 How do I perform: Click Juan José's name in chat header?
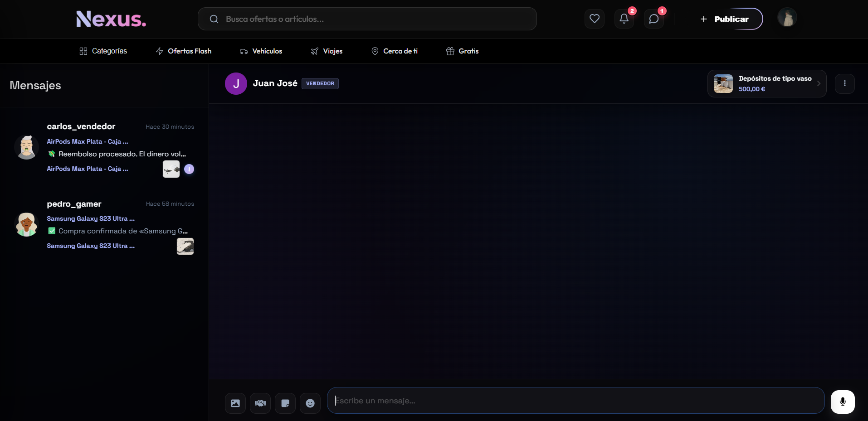coord(275,83)
